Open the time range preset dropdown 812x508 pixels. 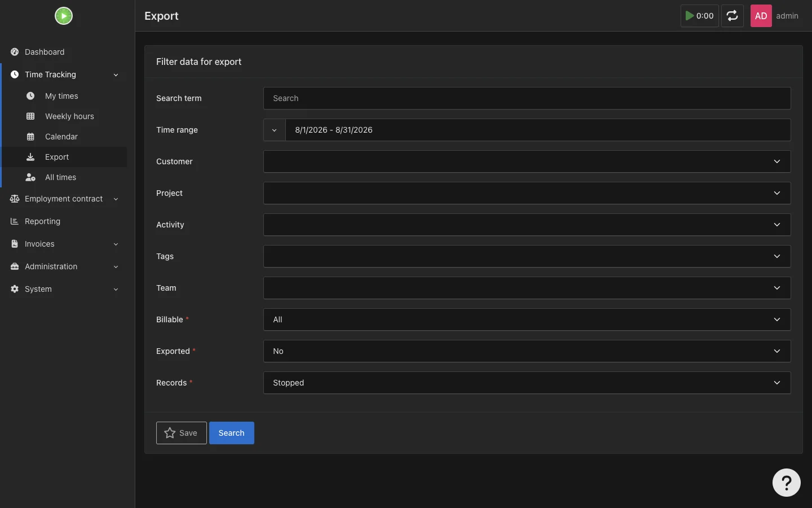275,130
